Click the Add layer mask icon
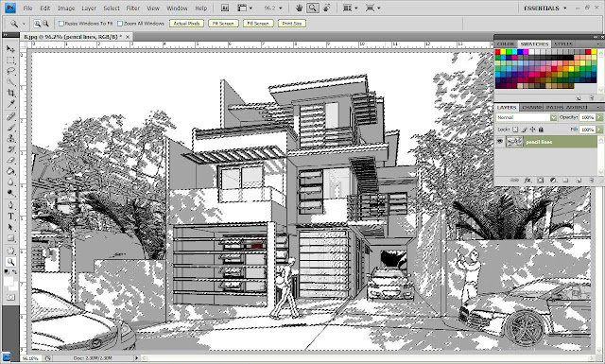The image size is (605, 364). pyautogui.click(x=540, y=181)
